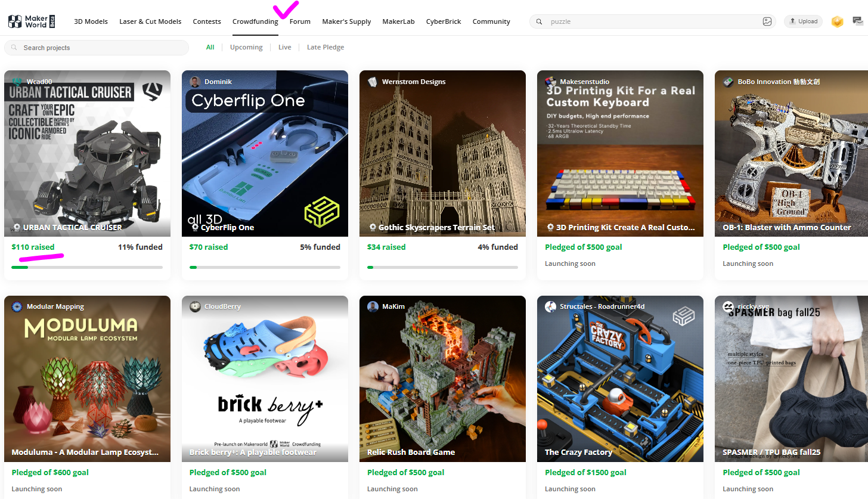Viewport: 868px width, 499px height.
Task: Click the Urban Tactical Cruiser funding progress bar
Action: click(87, 267)
